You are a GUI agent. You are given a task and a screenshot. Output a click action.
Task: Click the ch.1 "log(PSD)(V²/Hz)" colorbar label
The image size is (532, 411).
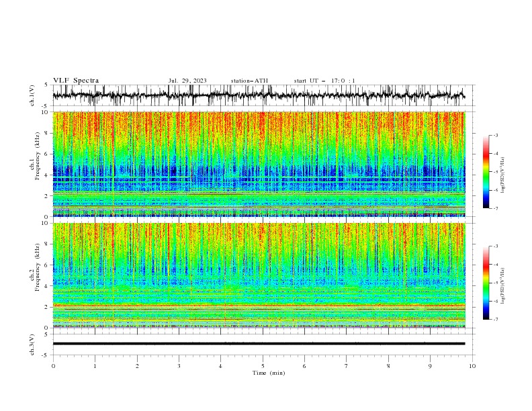(x=502, y=175)
